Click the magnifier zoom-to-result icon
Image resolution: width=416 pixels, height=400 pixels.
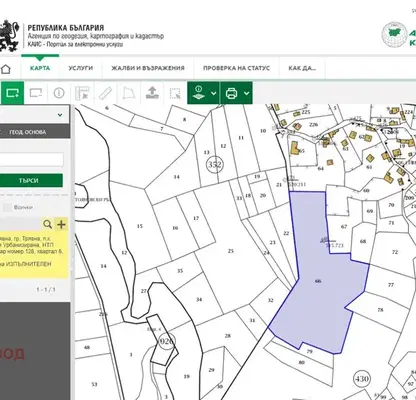coord(48,224)
